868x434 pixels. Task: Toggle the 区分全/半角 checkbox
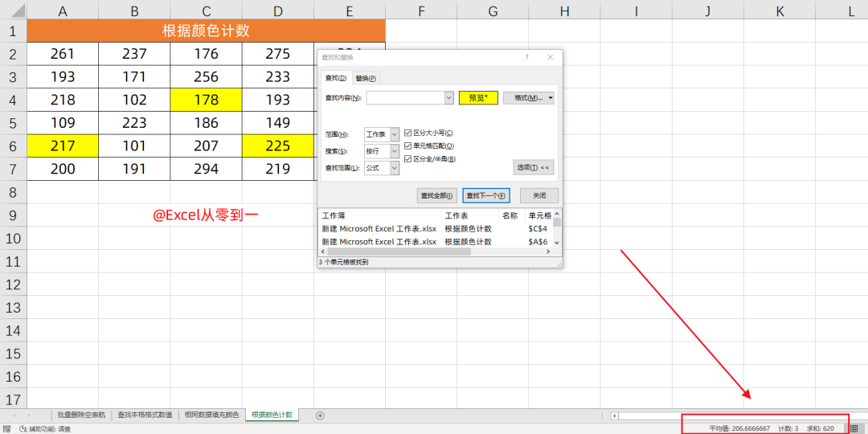(408, 159)
